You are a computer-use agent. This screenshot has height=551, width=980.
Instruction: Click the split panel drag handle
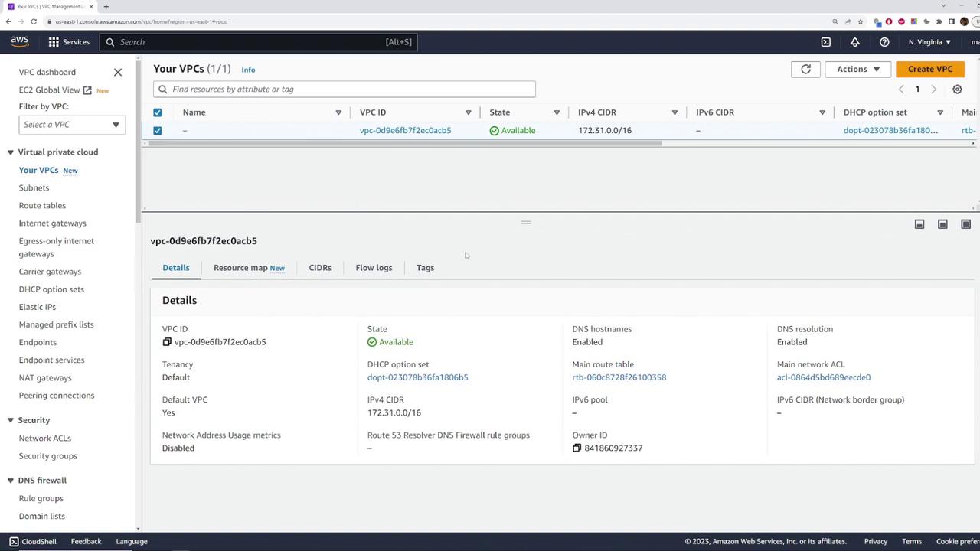tap(525, 223)
